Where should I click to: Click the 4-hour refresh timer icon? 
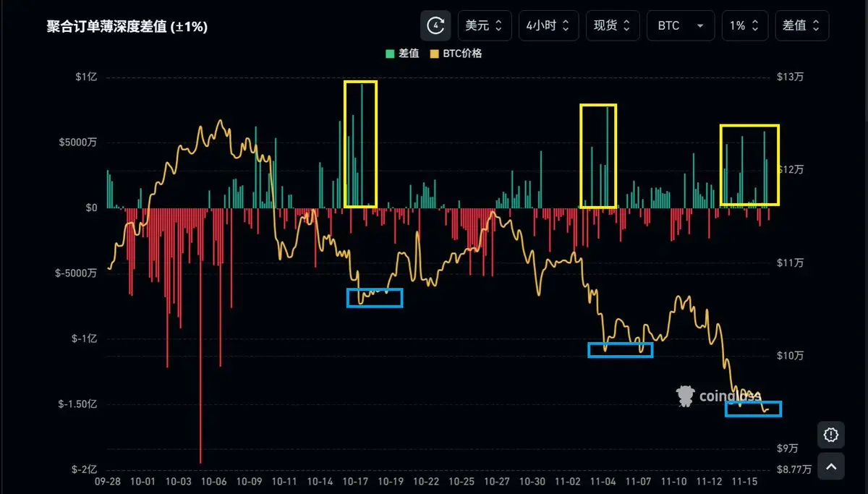(x=435, y=25)
